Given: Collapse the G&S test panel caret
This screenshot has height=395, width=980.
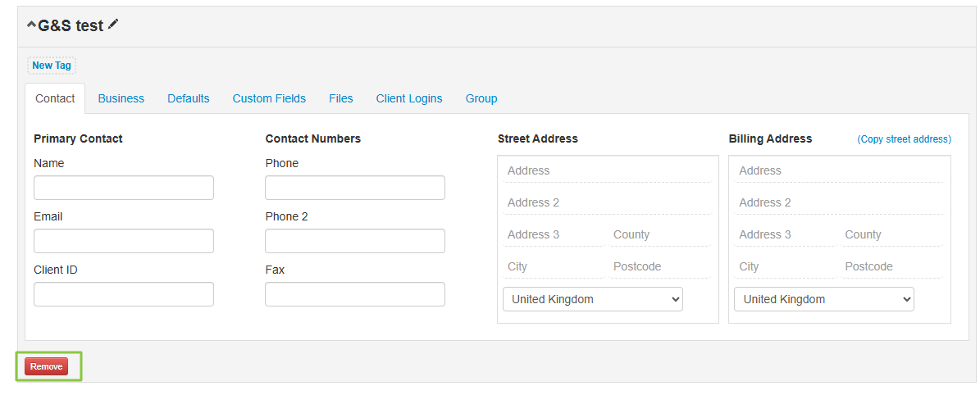Looking at the screenshot, I should [31, 25].
